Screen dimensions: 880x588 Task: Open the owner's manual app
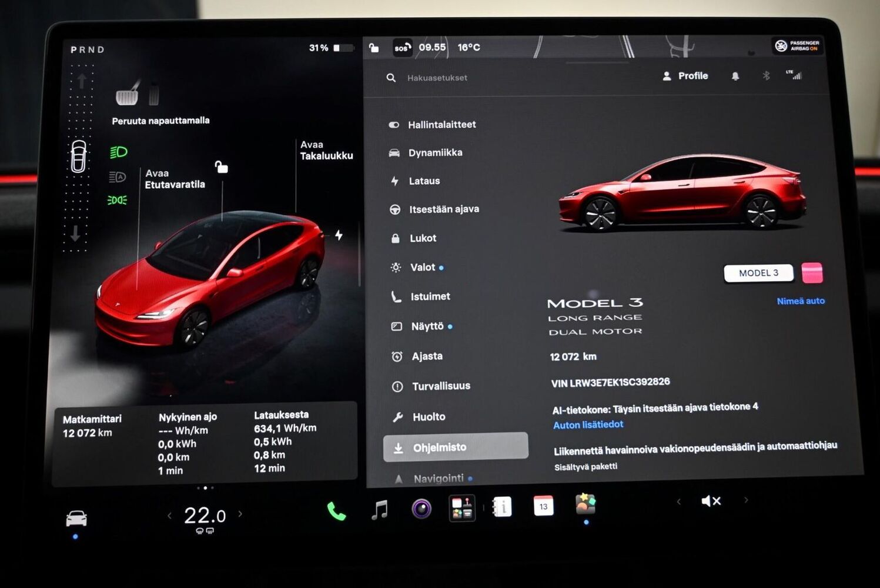(501, 507)
